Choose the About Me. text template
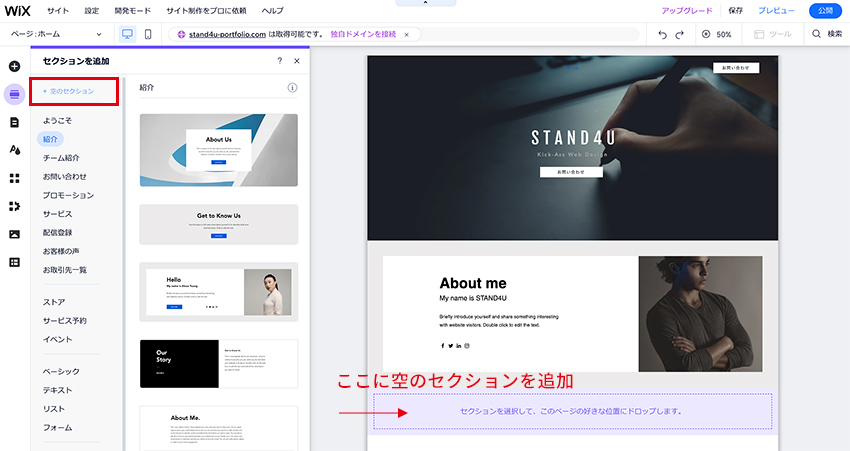The width and height of the screenshot is (850, 451). click(x=218, y=428)
